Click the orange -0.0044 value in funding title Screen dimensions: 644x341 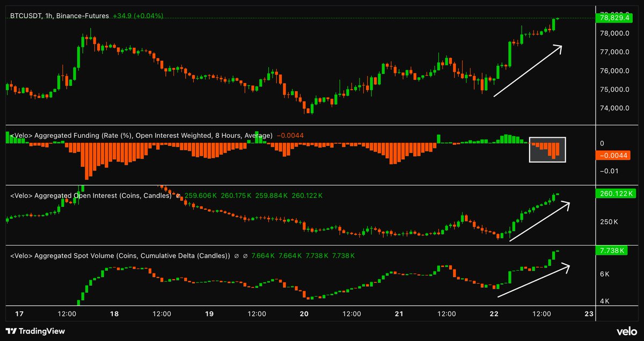(290, 135)
